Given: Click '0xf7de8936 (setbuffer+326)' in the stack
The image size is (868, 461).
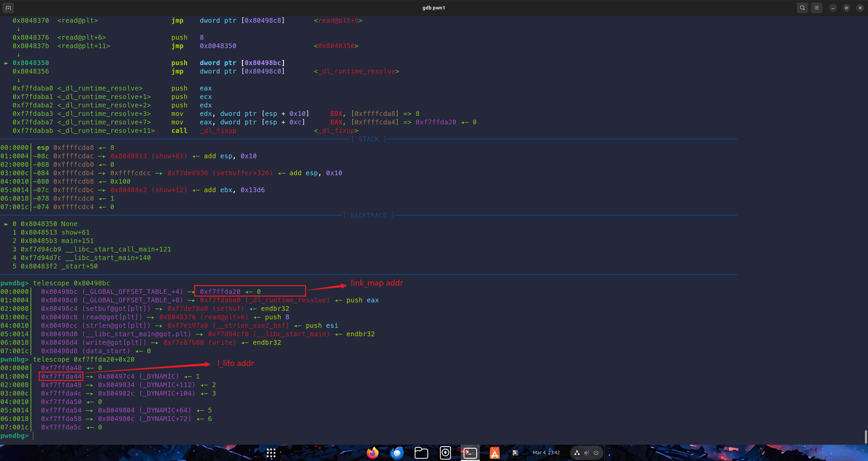Looking at the screenshot, I should point(220,173).
